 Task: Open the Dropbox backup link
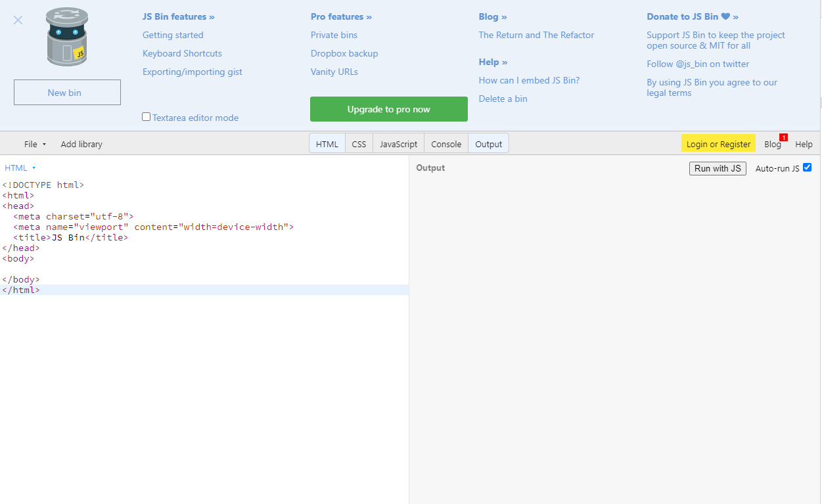coord(344,53)
